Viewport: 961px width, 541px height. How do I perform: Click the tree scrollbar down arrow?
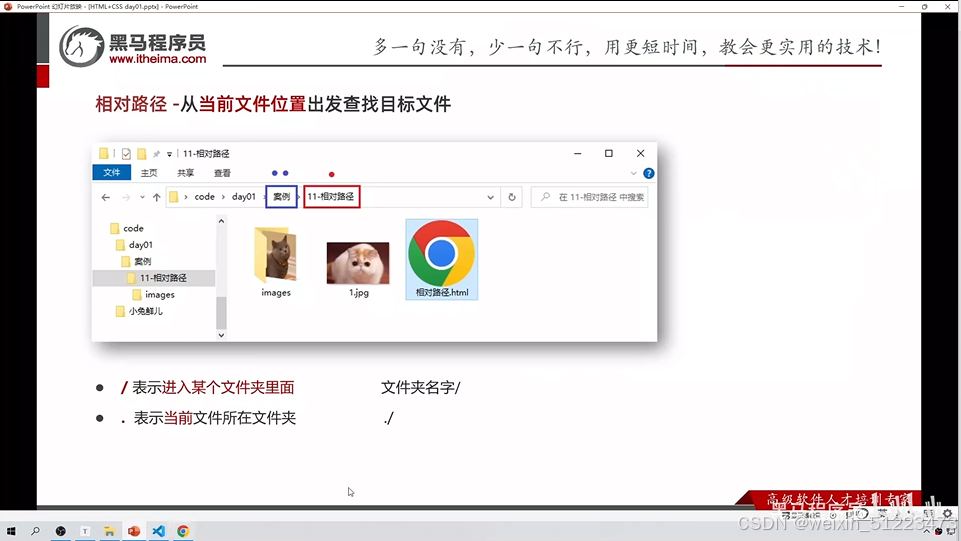pos(221,335)
